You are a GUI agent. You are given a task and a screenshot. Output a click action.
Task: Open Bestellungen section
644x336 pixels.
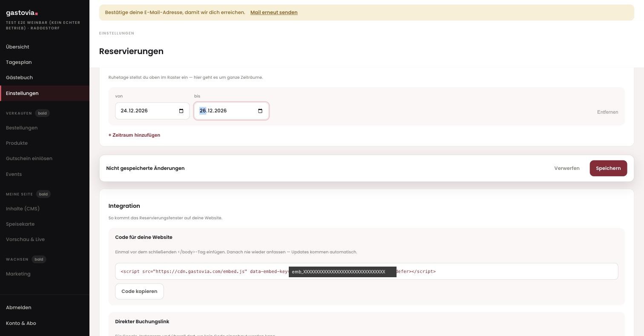22,128
